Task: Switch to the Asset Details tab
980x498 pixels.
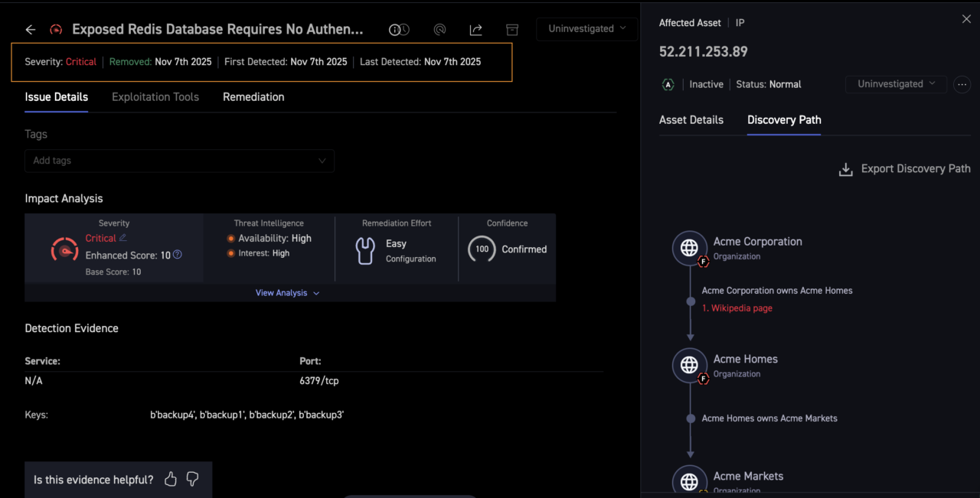Action: (x=691, y=120)
